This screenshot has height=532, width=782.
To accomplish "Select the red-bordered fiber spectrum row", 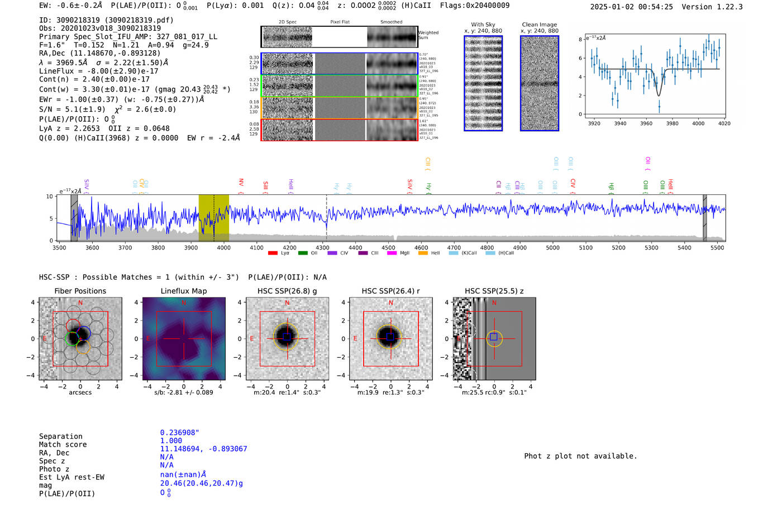I will point(340,130).
